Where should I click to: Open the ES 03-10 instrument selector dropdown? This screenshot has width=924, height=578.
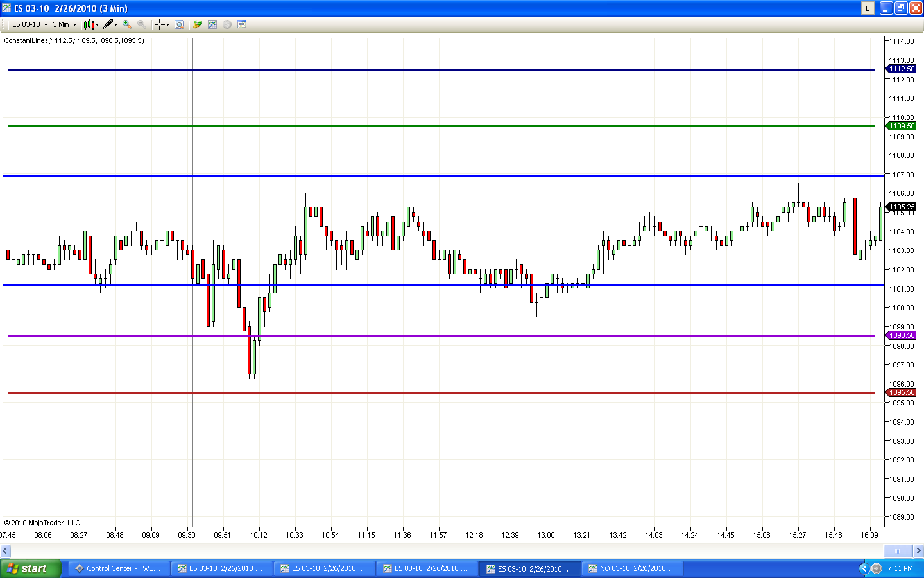[30, 24]
